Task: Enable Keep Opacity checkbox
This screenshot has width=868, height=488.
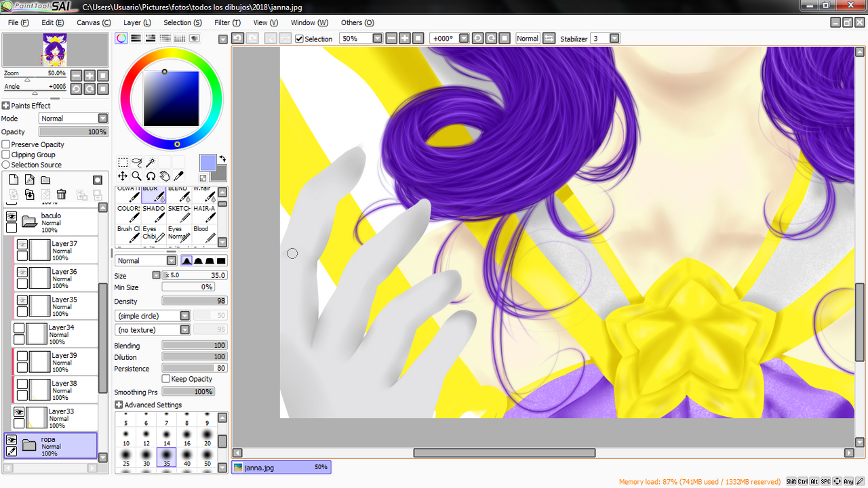Action: click(x=166, y=379)
